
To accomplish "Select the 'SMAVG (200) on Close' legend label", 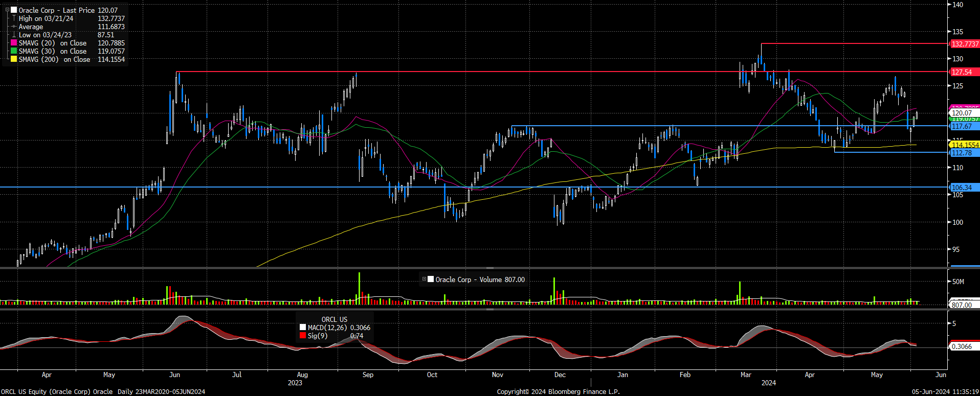I will pyautogui.click(x=54, y=59).
